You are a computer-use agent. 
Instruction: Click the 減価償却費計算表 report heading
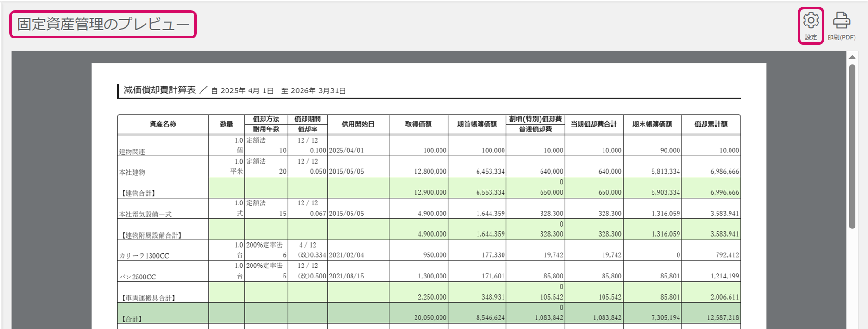pos(160,90)
